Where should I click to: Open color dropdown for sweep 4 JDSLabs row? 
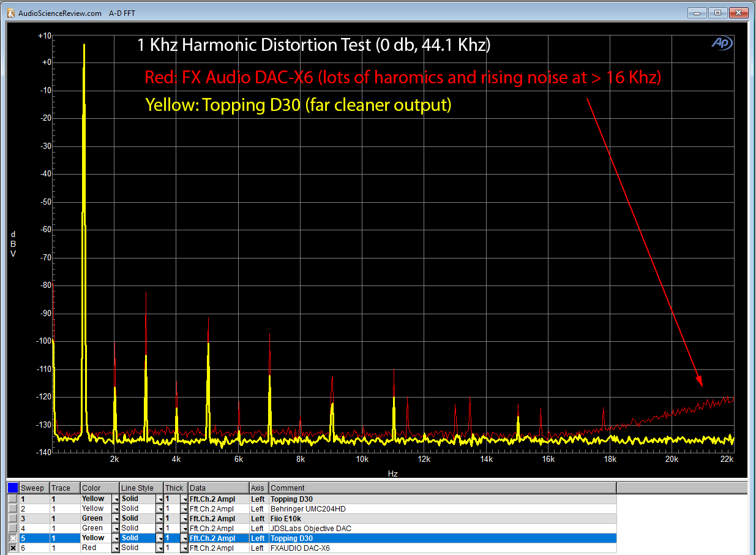(x=116, y=529)
